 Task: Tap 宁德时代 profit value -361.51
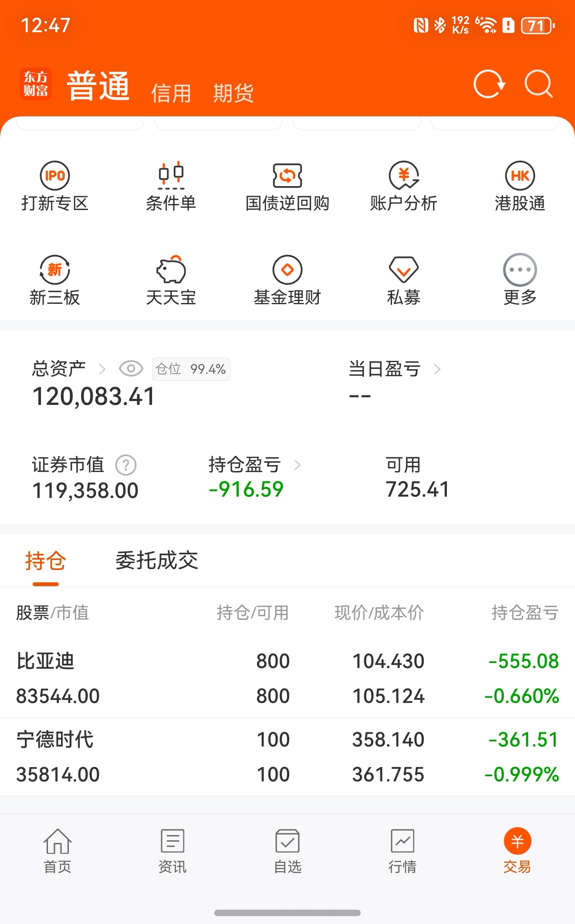pos(524,740)
